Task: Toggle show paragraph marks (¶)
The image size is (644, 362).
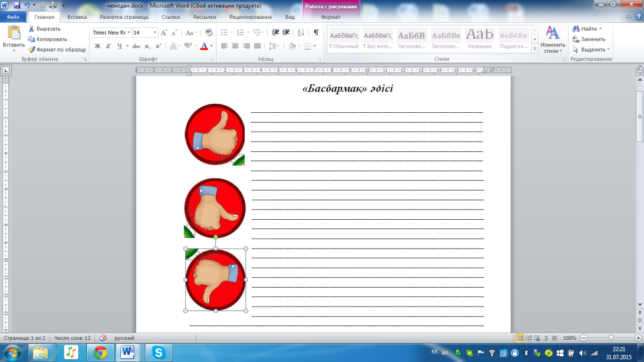Action: (316, 33)
